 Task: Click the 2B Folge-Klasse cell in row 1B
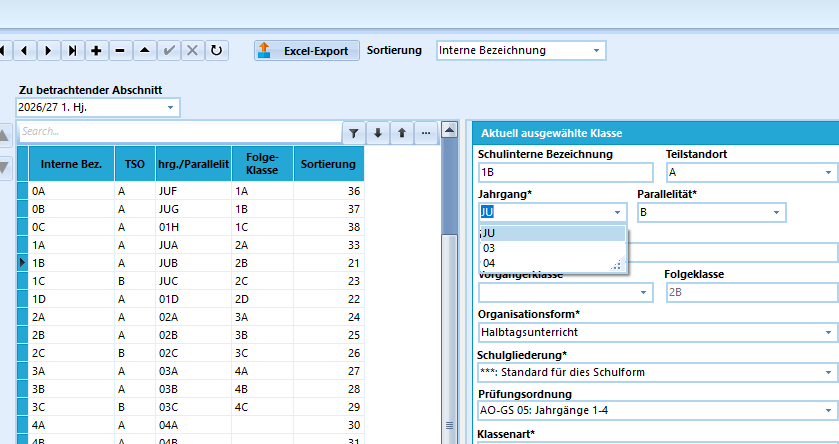[262, 263]
